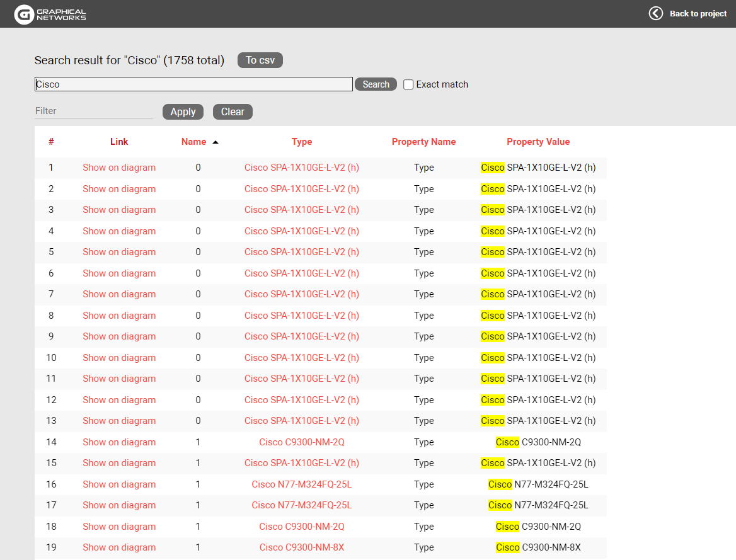This screenshot has height=560, width=736.
Task: Sort by the # column header
Action: point(51,142)
